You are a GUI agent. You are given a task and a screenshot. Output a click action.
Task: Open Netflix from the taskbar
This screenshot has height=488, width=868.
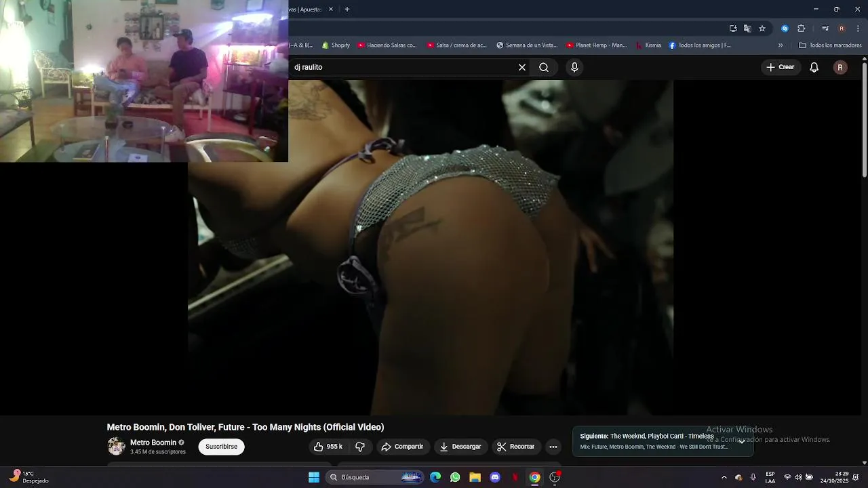515,477
